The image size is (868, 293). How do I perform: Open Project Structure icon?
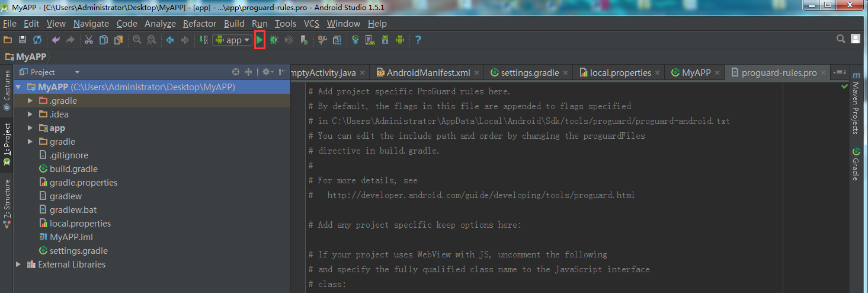[x=337, y=40]
